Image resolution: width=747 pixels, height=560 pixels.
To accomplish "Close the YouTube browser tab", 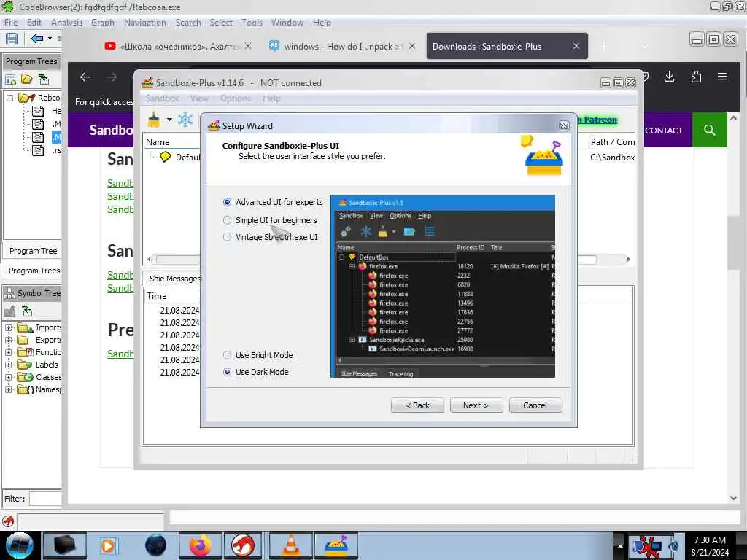I will (248, 46).
